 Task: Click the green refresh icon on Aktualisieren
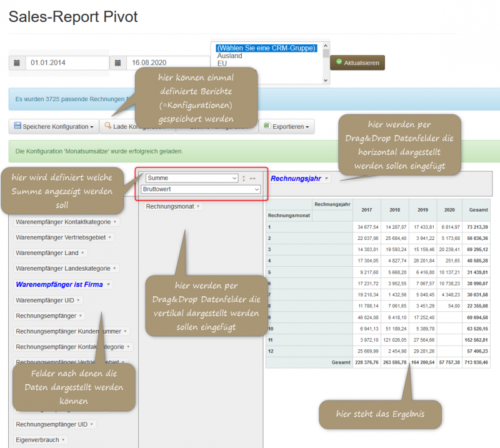pos(341,62)
